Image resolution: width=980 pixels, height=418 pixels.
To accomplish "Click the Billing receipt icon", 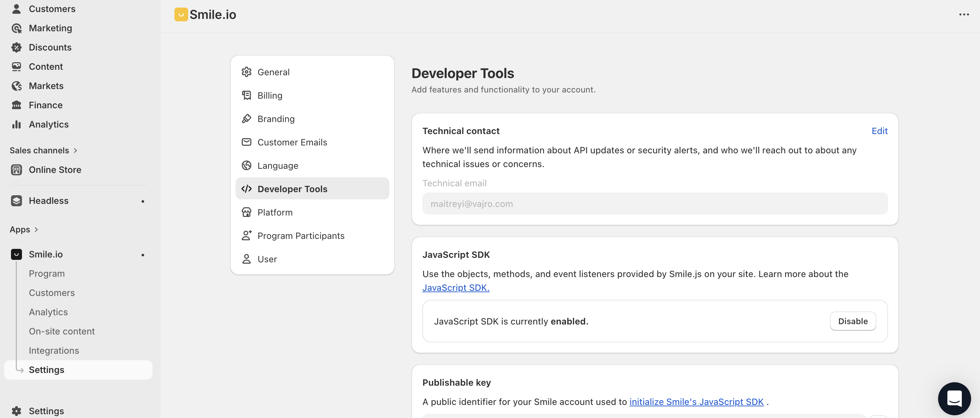I will click(x=247, y=95).
